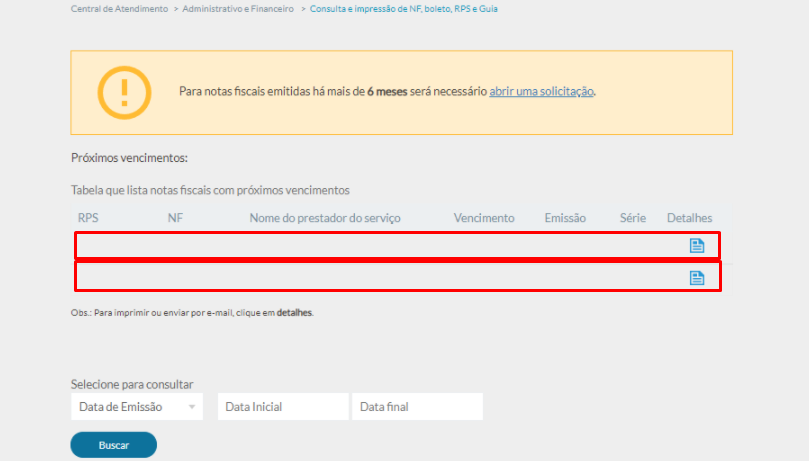Sort by Vencimento column header

(x=483, y=218)
